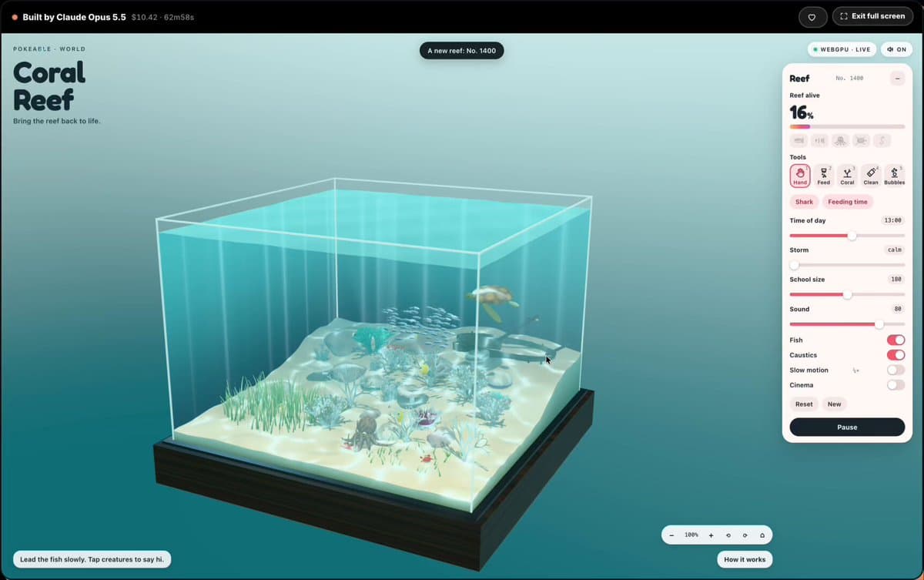Click the 13:00 time of day value
This screenshot has width=924, height=580.
[892, 220]
